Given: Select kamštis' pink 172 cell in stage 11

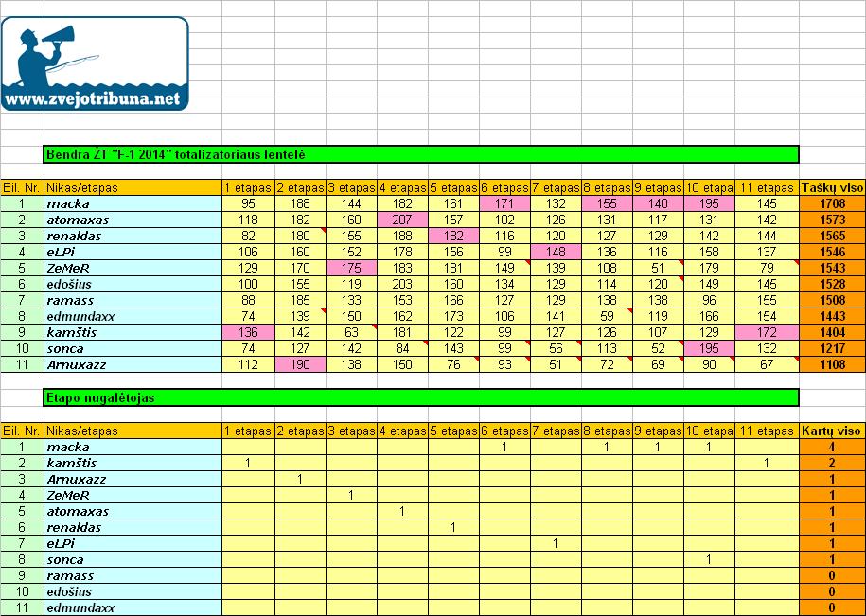Looking at the screenshot, I should click(x=767, y=332).
